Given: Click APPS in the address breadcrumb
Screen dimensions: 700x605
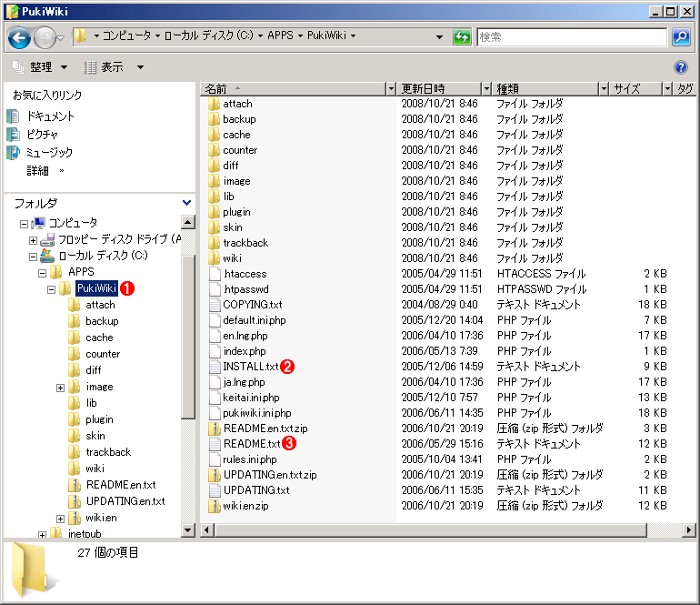Looking at the screenshot, I should pos(280,35).
